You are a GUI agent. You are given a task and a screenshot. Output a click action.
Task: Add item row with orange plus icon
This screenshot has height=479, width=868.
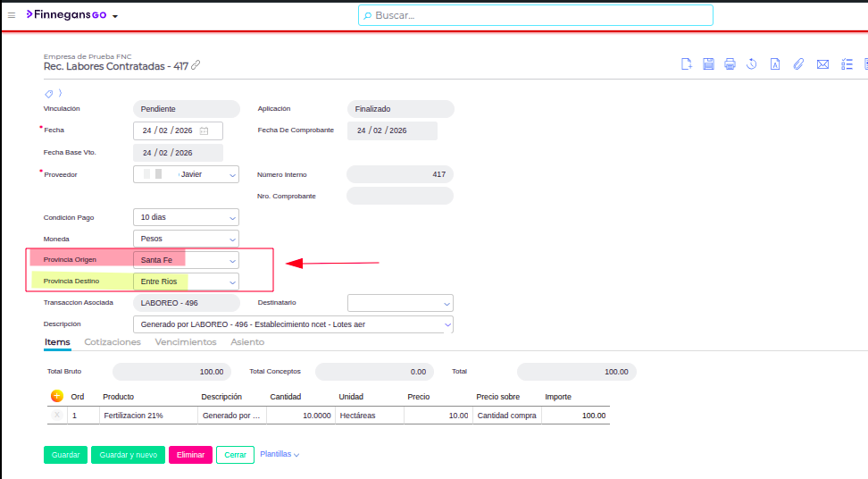[x=57, y=396]
